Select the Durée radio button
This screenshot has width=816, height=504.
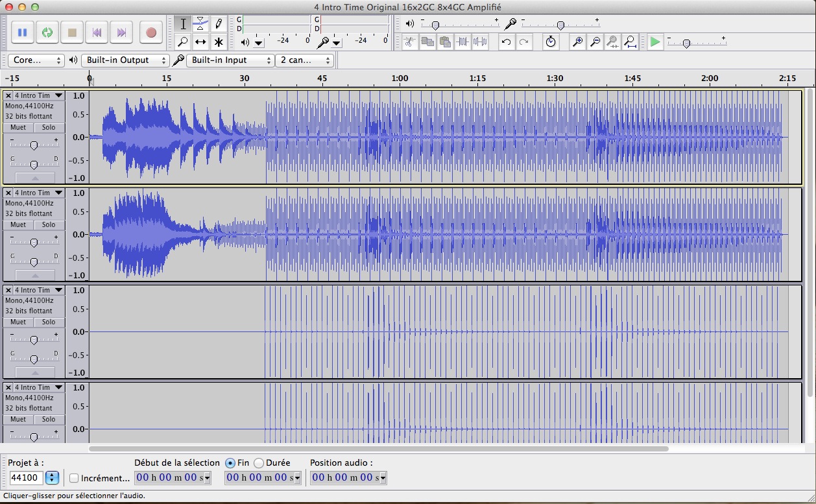[259, 463]
